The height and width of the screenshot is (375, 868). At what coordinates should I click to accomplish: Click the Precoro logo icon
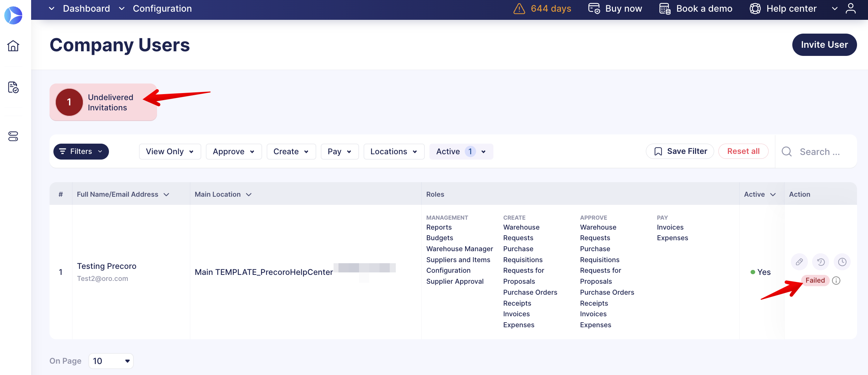(13, 15)
